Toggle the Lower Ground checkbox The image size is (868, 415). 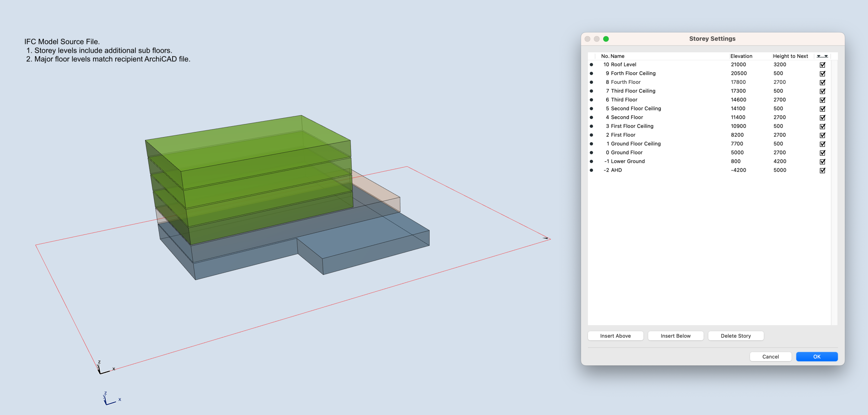tap(822, 162)
